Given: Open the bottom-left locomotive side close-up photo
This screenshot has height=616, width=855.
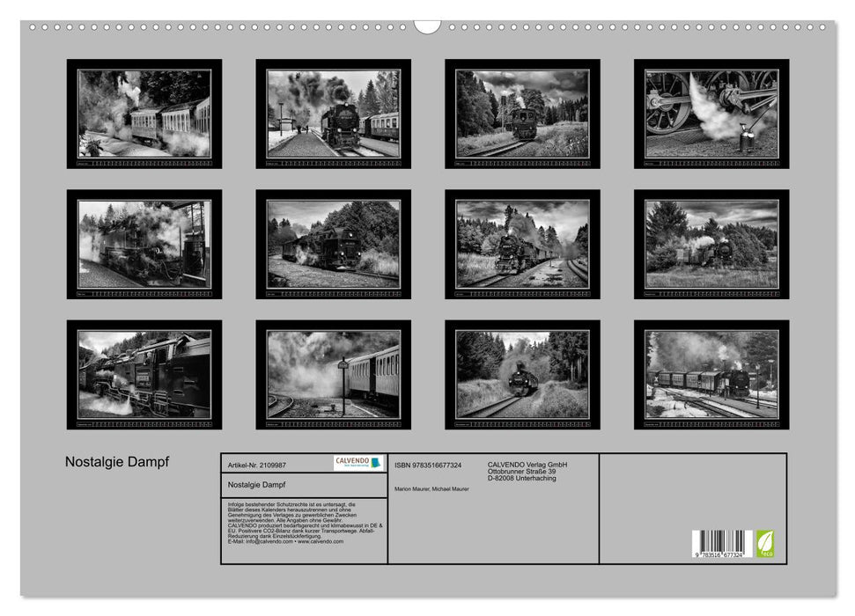Looking at the screenshot, I should click(144, 374).
